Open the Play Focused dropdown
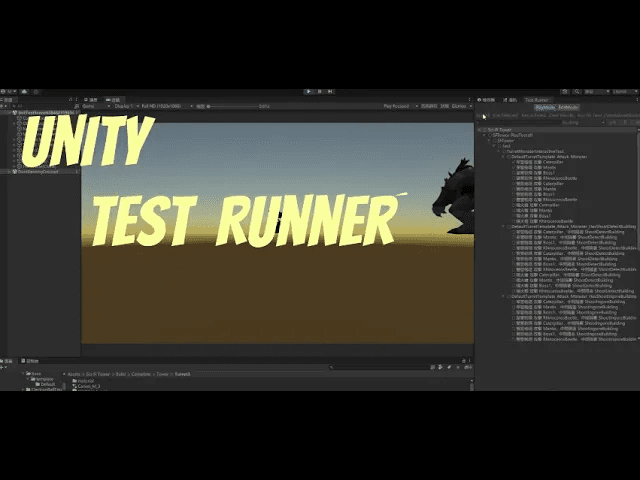 point(400,106)
